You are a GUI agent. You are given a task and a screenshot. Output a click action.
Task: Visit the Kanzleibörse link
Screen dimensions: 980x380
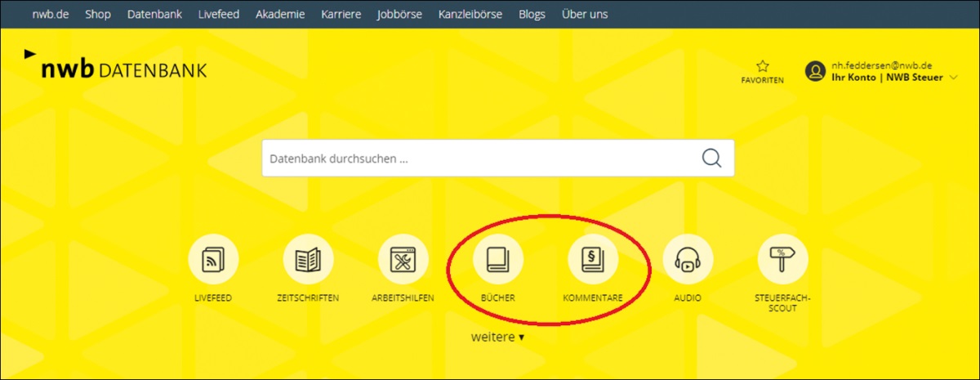pyautogui.click(x=470, y=15)
